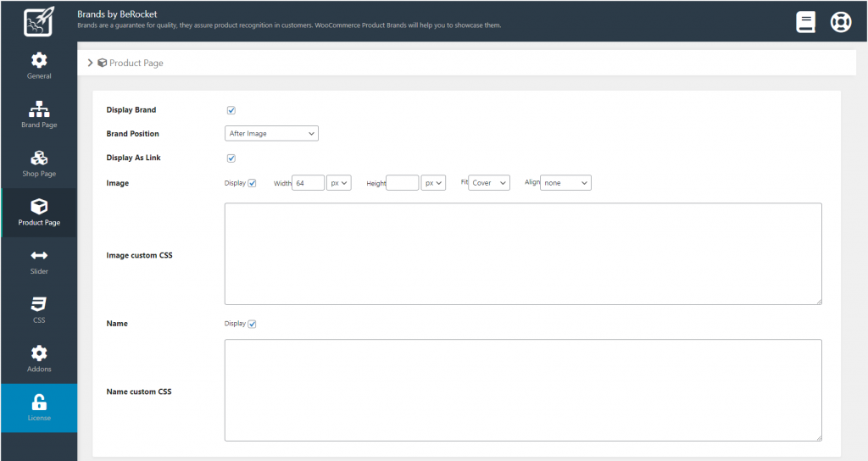Open the Brand Position dropdown
Screen dimensions: 868x461
click(x=271, y=134)
